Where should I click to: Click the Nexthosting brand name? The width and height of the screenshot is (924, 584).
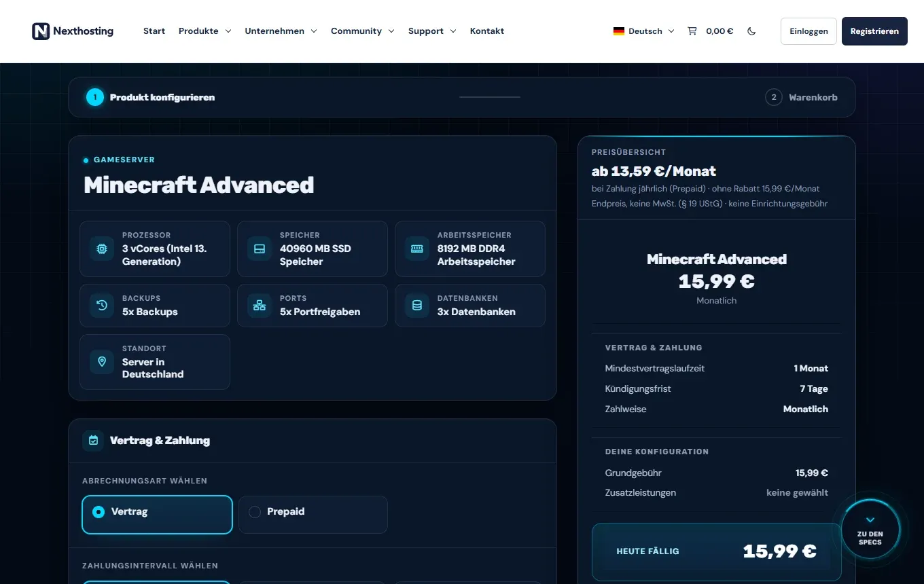(83, 31)
